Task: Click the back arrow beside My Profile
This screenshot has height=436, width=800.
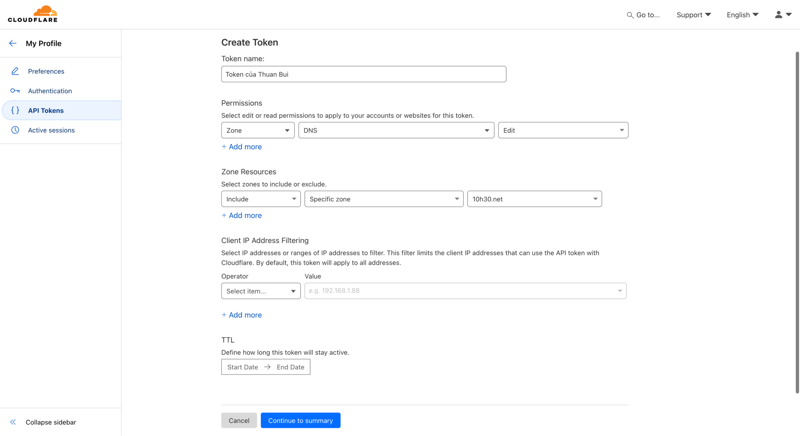Action: click(x=13, y=44)
